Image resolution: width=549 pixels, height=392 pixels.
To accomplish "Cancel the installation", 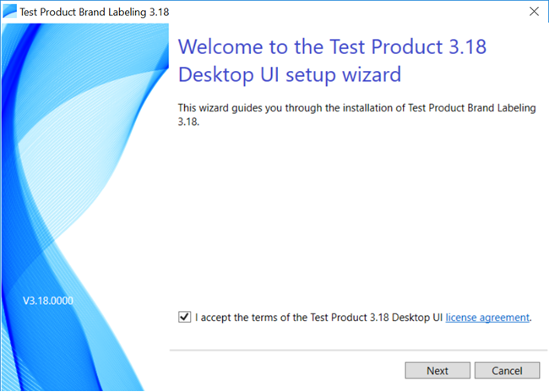I will 507,370.
